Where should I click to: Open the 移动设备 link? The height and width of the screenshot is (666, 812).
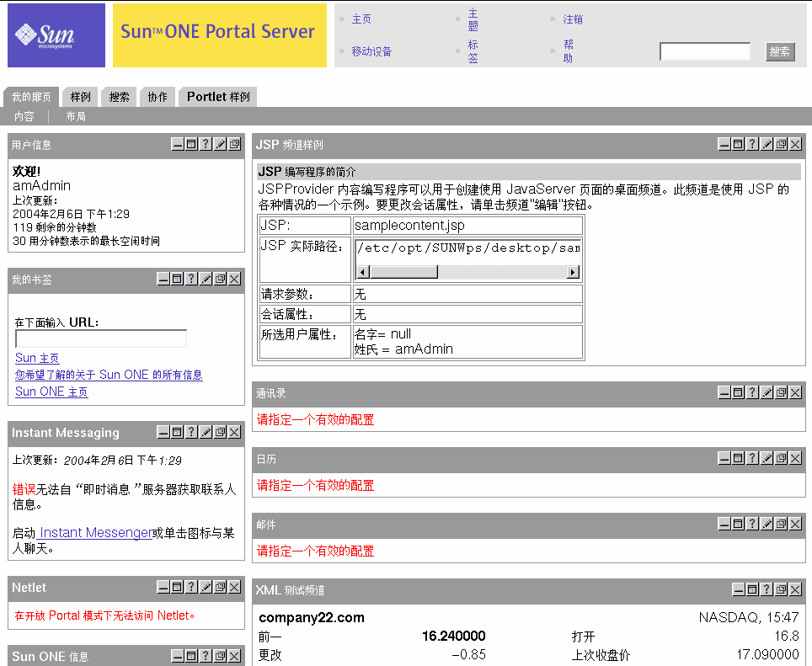pos(371,51)
